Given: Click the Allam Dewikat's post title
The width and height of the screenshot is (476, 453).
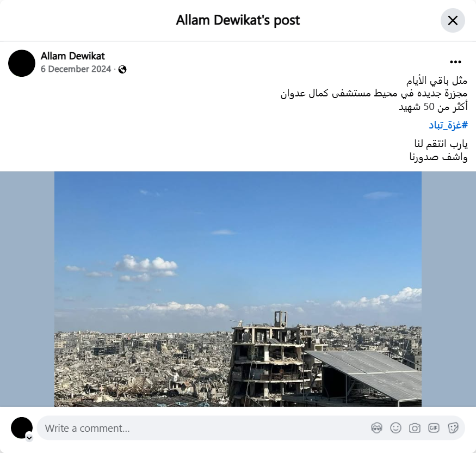Looking at the screenshot, I should click(x=238, y=20).
